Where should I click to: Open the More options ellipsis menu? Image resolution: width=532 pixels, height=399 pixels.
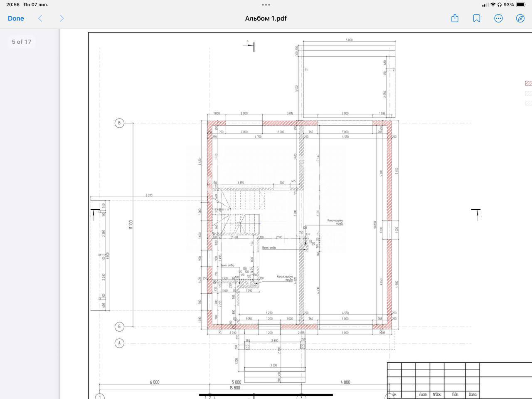(x=498, y=18)
